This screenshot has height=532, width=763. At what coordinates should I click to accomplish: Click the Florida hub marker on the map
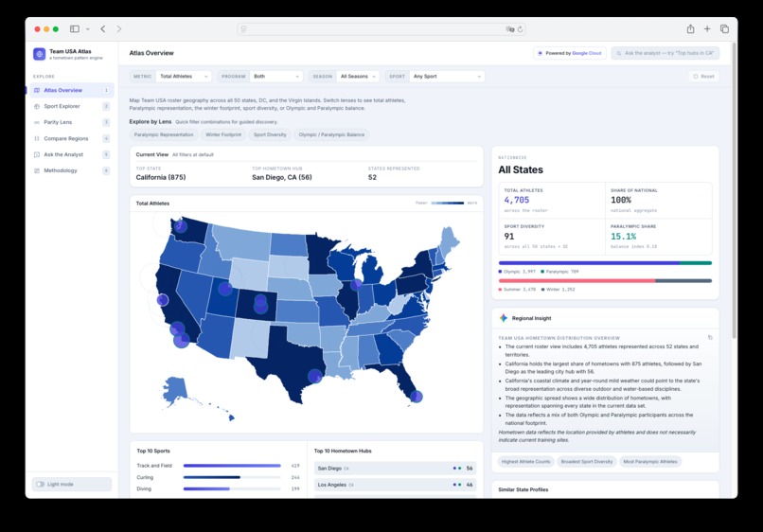pyautogui.click(x=416, y=397)
